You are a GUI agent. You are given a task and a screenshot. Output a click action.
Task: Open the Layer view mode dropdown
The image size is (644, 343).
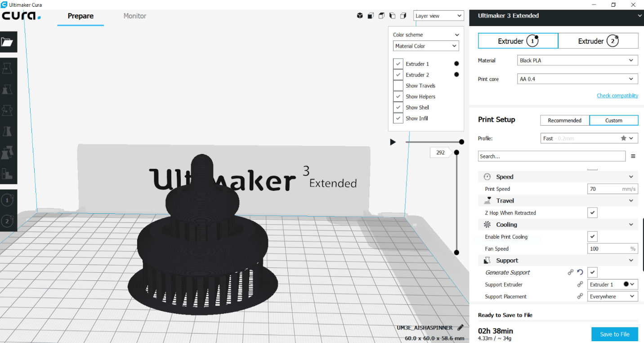coord(438,16)
